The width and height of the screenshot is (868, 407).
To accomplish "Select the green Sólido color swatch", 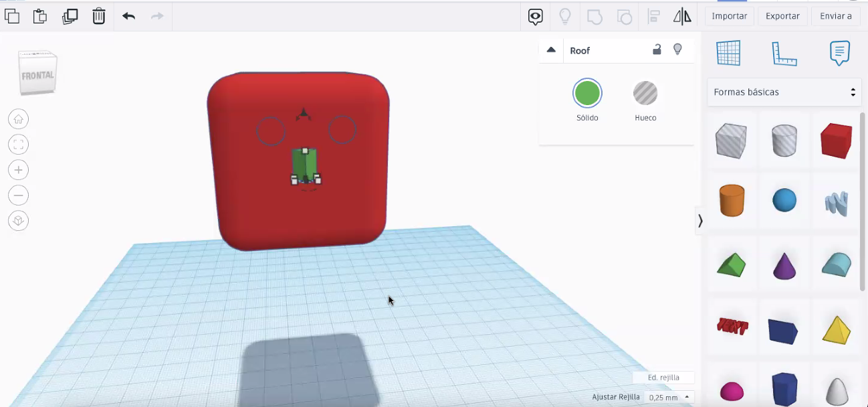I will (587, 93).
